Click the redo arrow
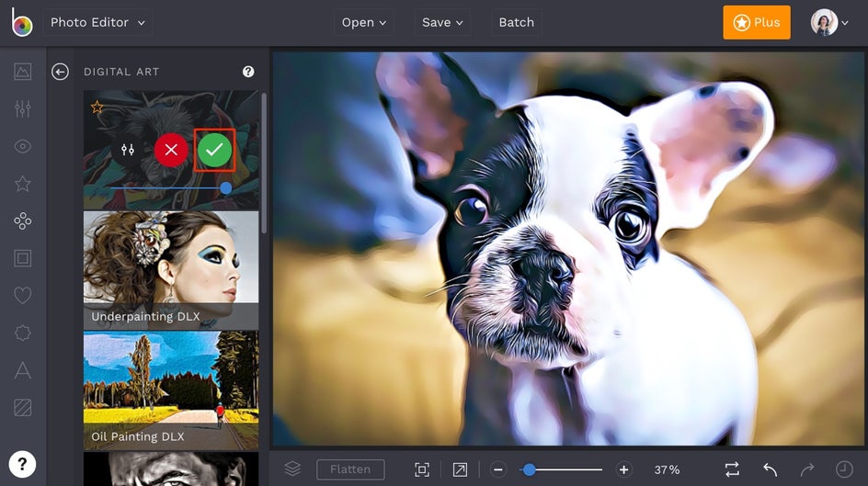Viewport: 868px width, 486px height. pos(807,469)
